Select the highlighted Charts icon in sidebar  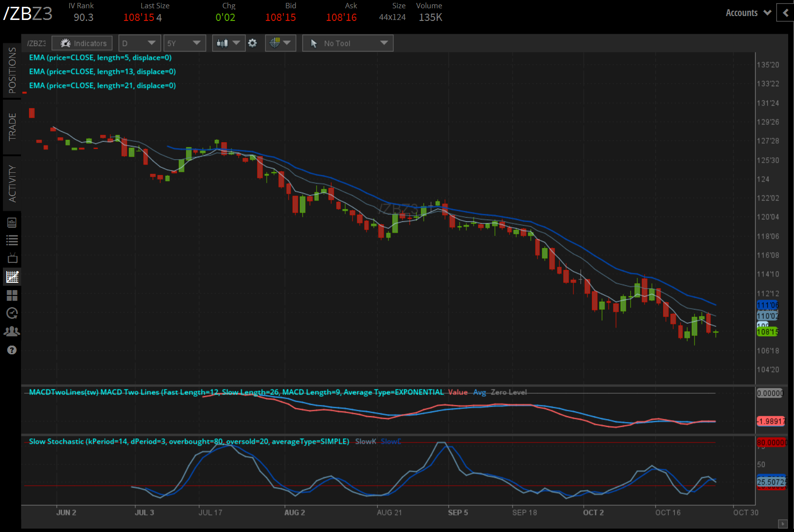pos(12,276)
